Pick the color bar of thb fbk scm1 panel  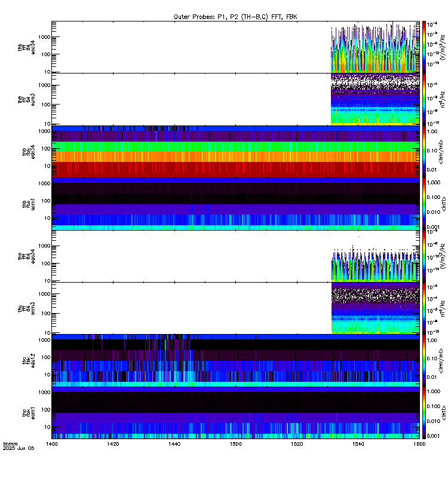click(x=424, y=204)
